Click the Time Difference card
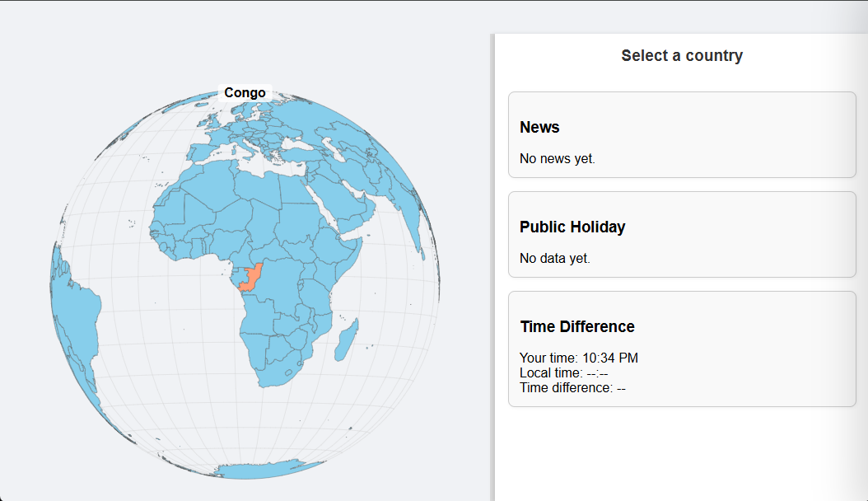The width and height of the screenshot is (868, 501). pos(682,347)
